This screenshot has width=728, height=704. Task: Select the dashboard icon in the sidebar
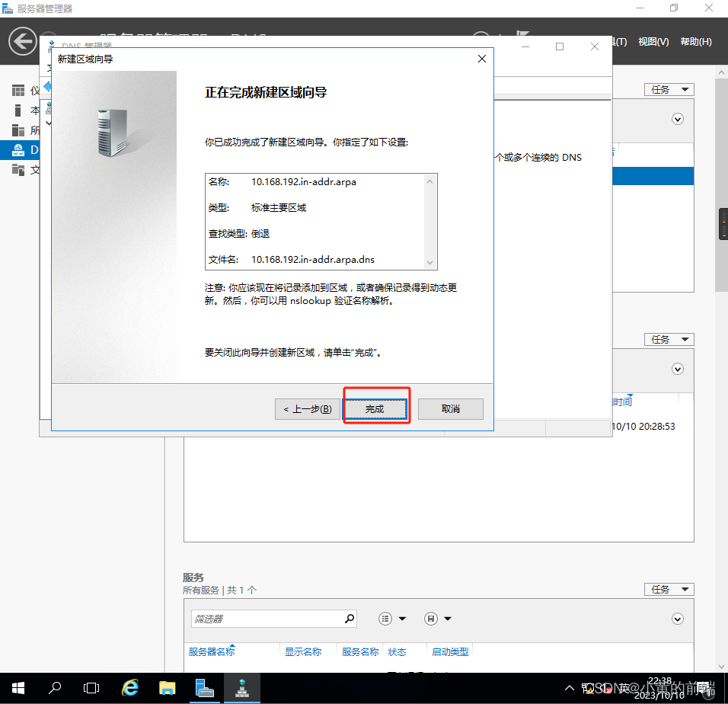click(x=18, y=91)
